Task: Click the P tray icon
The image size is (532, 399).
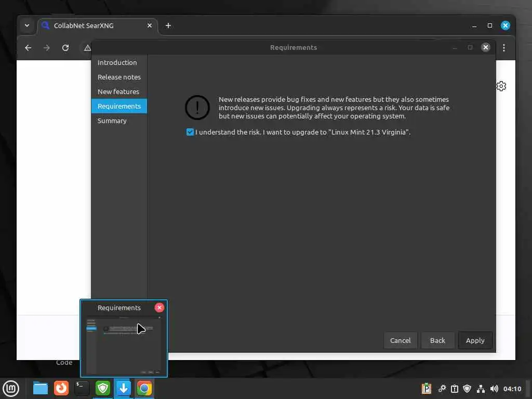Action: tap(426, 389)
